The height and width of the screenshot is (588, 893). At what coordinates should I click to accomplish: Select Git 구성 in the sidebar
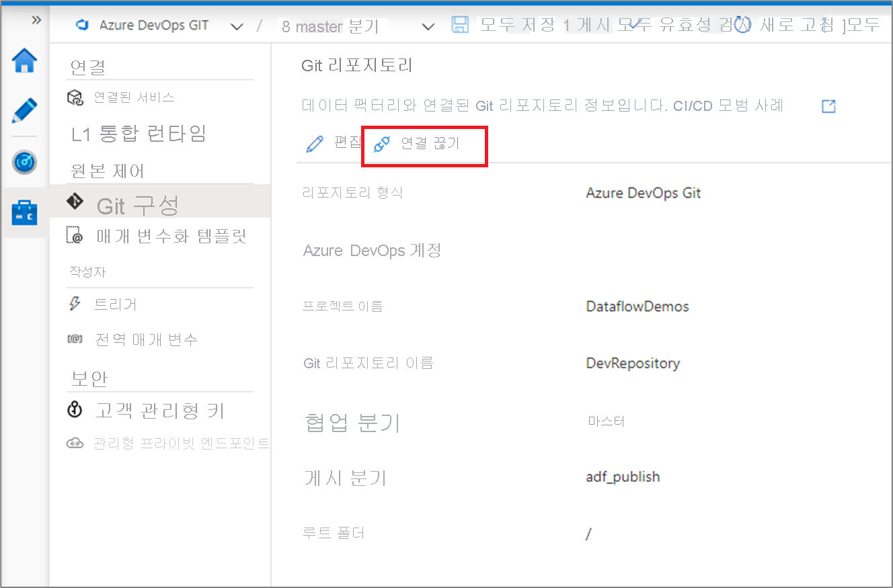(160, 202)
